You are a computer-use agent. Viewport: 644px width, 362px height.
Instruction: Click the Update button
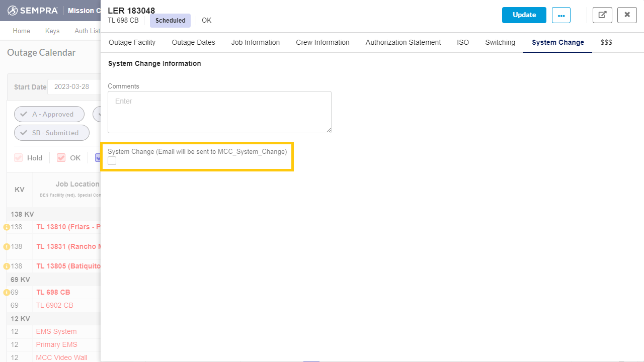click(524, 15)
